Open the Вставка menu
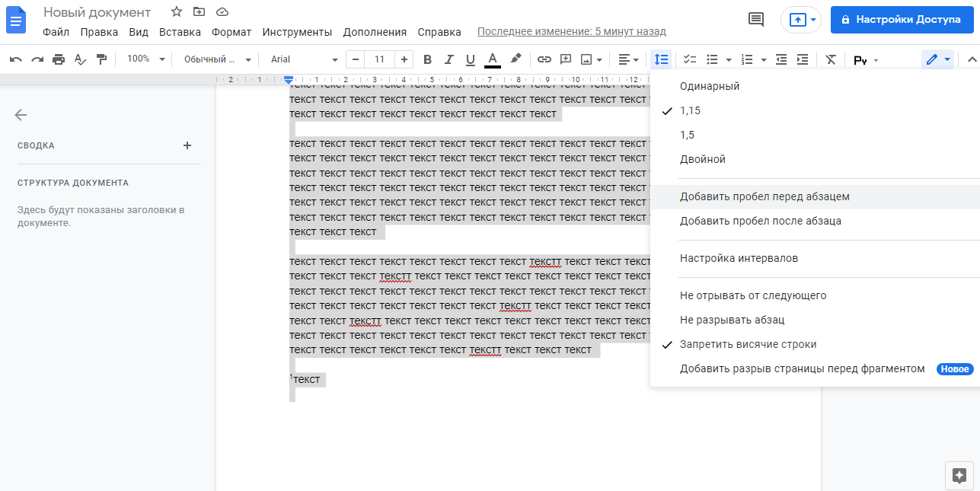 pos(180,32)
